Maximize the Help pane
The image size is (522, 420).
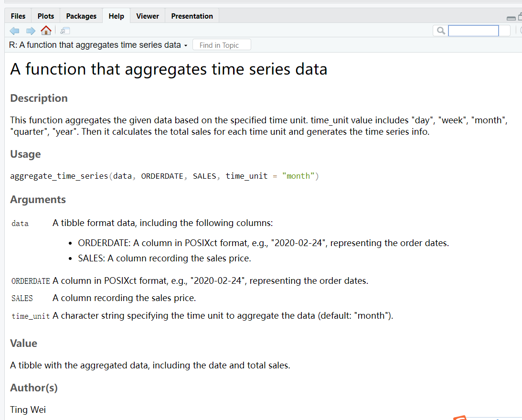coord(520,17)
